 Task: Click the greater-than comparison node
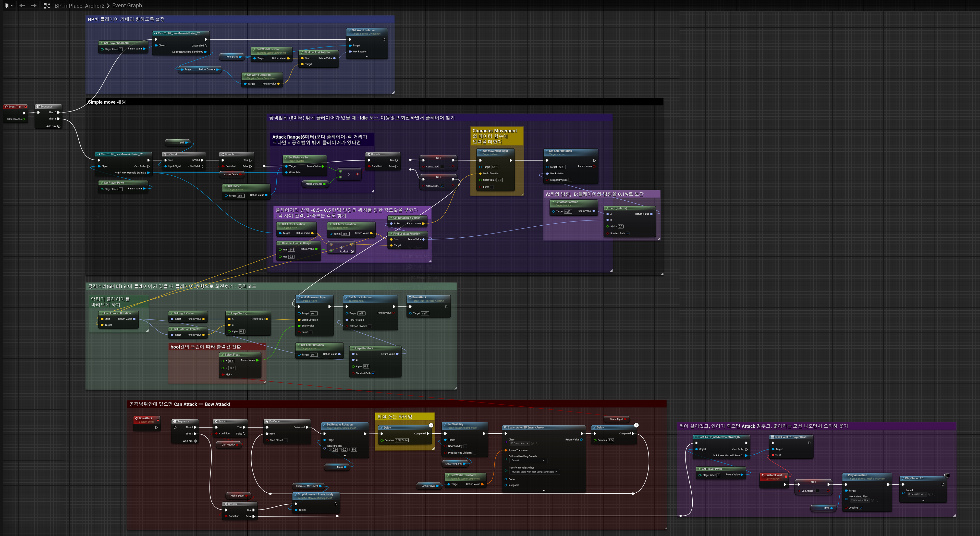point(349,174)
